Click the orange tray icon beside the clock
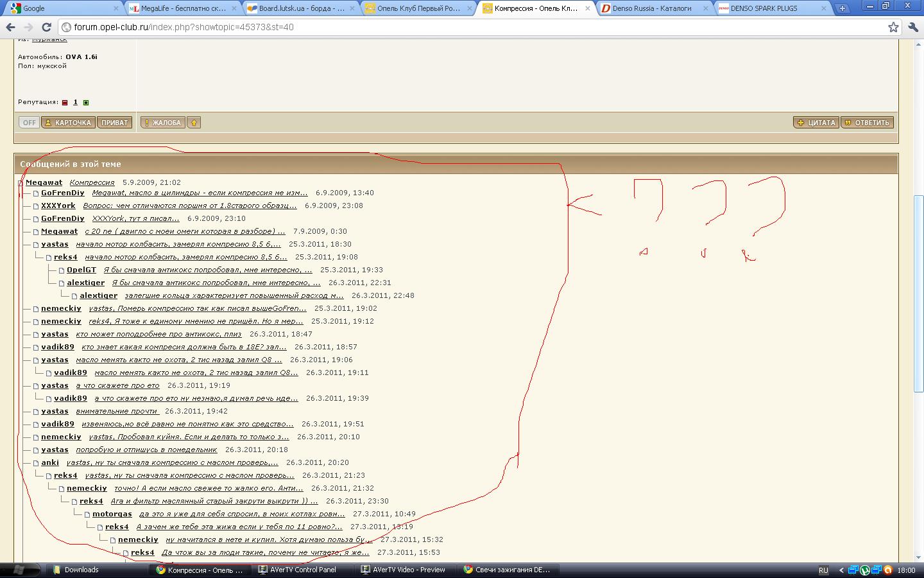 [x=888, y=570]
